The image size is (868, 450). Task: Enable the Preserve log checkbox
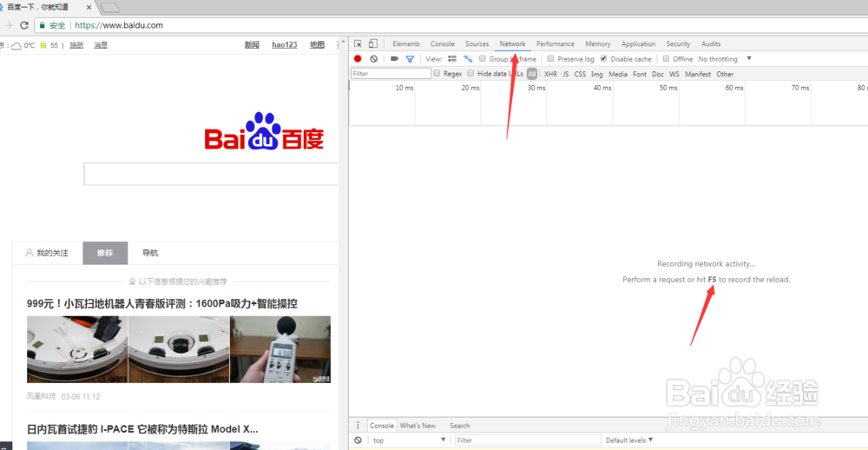click(551, 59)
